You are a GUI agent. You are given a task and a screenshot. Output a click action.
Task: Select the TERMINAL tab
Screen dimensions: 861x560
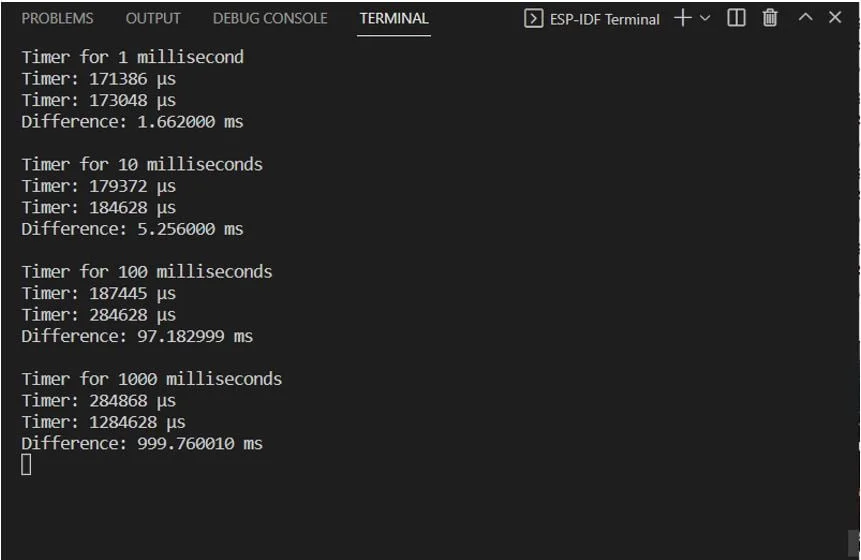point(394,19)
